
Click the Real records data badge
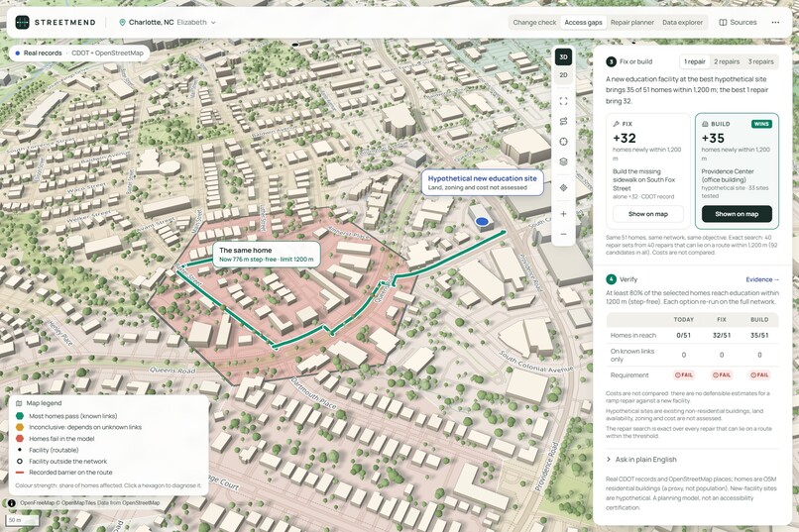click(79, 53)
